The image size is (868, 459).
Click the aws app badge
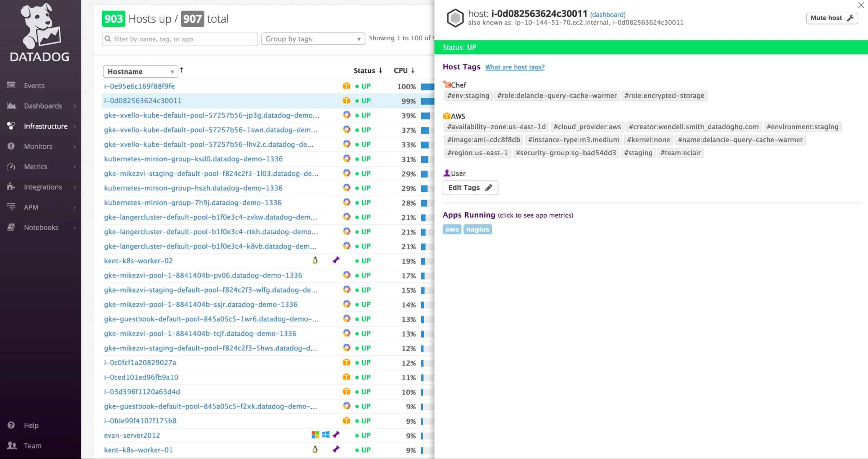pyautogui.click(x=452, y=229)
